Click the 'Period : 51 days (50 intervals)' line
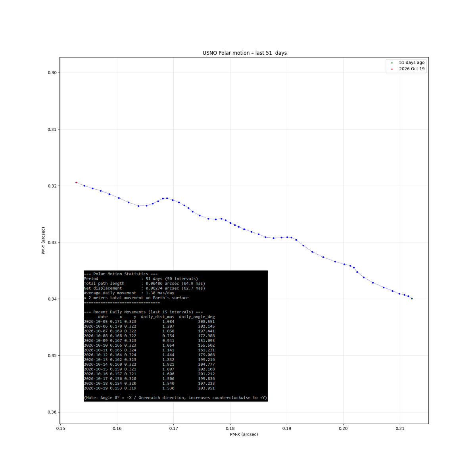 pyautogui.click(x=141, y=278)
